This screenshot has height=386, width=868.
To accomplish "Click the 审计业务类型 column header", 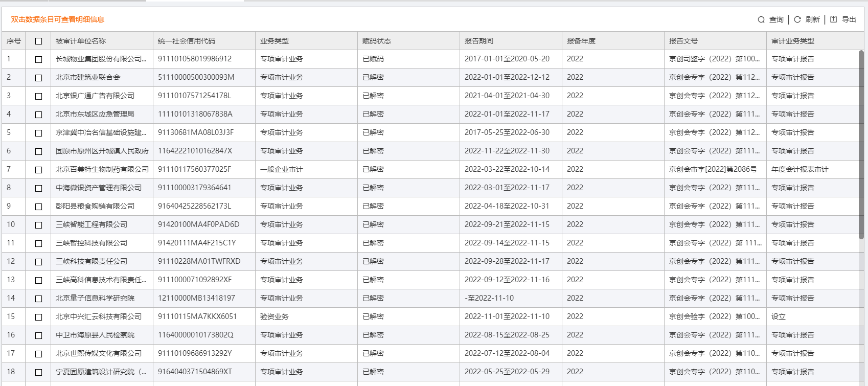I will [793, 41].
